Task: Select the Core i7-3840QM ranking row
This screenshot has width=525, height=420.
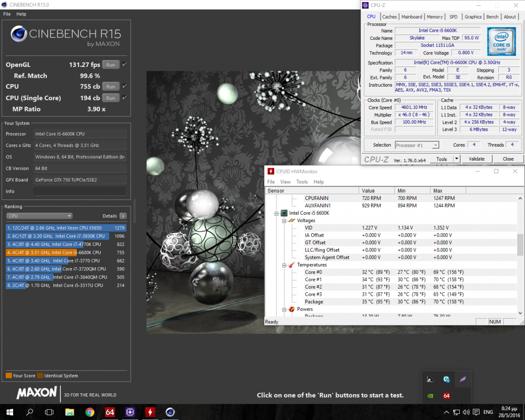Action: 66,277
